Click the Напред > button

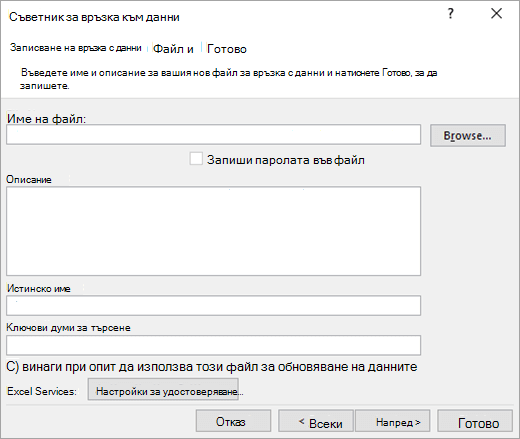point(393,421)
